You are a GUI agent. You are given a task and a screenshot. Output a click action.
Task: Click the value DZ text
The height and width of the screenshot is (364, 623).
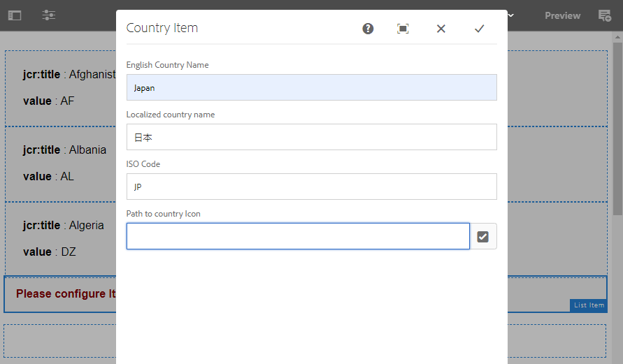tap(49, 252)
